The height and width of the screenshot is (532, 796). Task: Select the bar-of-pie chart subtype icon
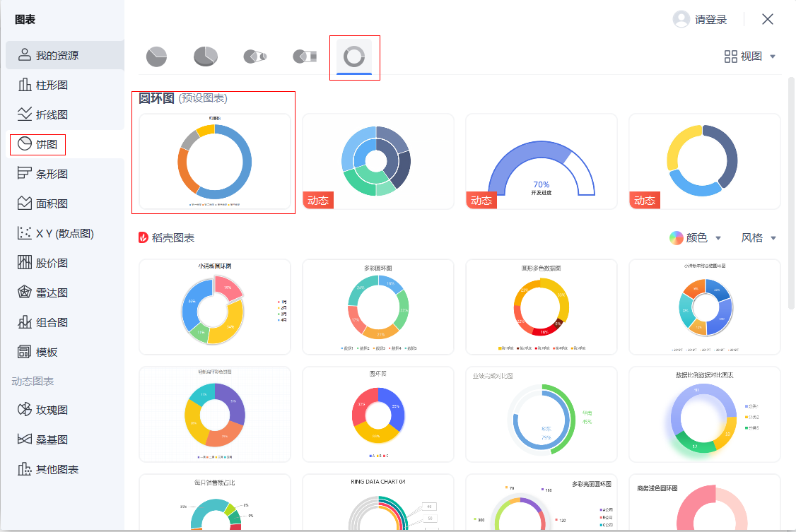[305, 57]
